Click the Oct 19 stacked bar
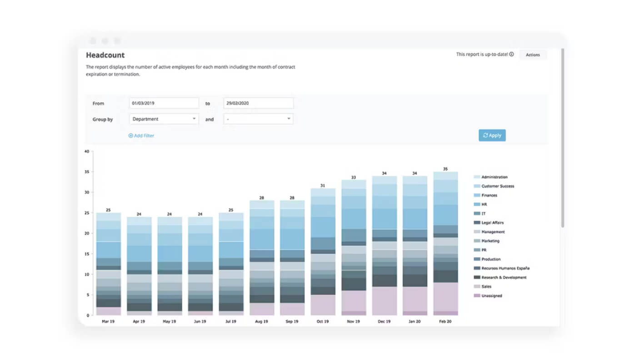 coord(323,252)
